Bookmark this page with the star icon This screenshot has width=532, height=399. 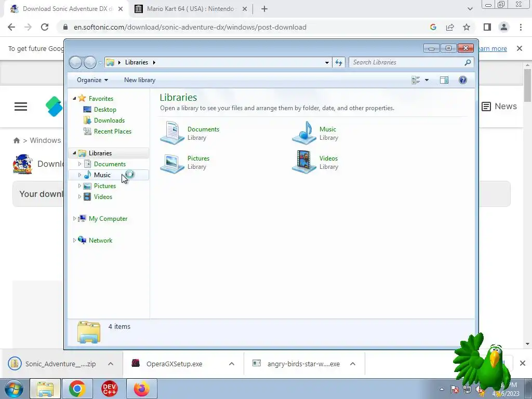467,27
